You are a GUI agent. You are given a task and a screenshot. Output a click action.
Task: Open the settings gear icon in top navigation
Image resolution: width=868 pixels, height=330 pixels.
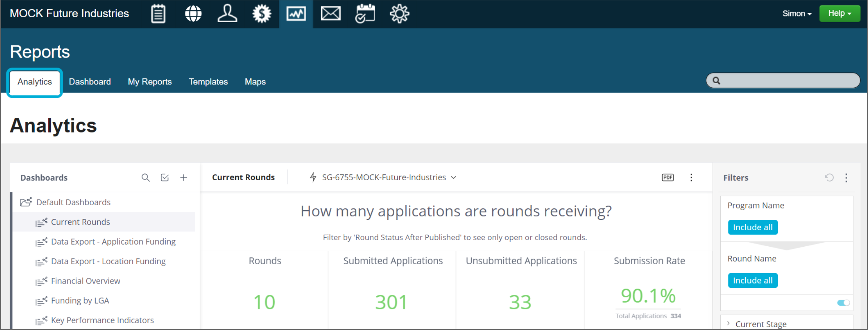click(399, 14)
